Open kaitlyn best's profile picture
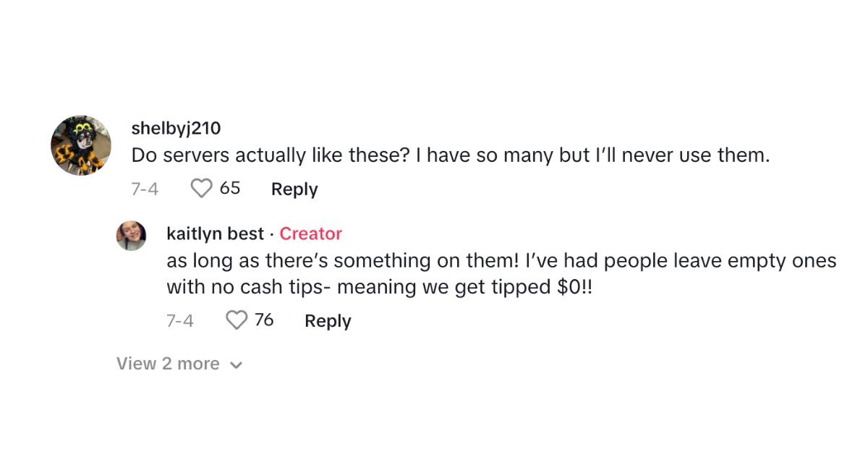Screen dimensions: 868x454 coord(131,236)
